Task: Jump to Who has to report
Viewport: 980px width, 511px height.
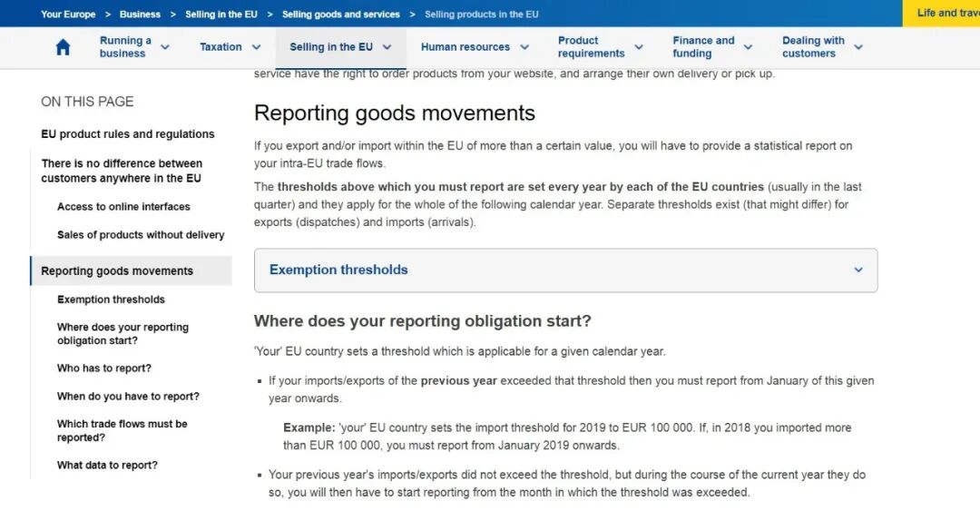Action: click(x=104, y=369)
